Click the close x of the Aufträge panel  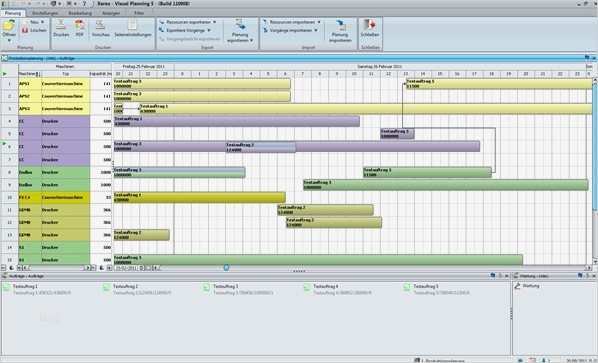pyautogui.click(x=507, y=275)
